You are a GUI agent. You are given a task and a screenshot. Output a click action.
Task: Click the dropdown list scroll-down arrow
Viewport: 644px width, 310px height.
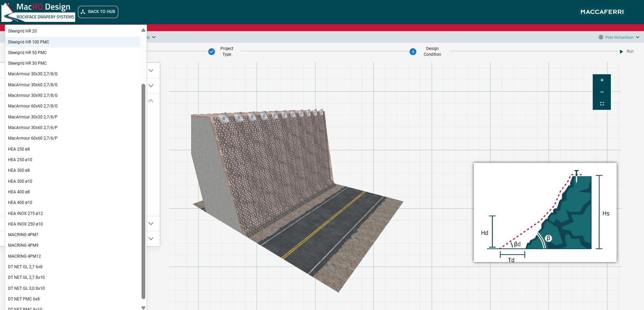point(143,308)
